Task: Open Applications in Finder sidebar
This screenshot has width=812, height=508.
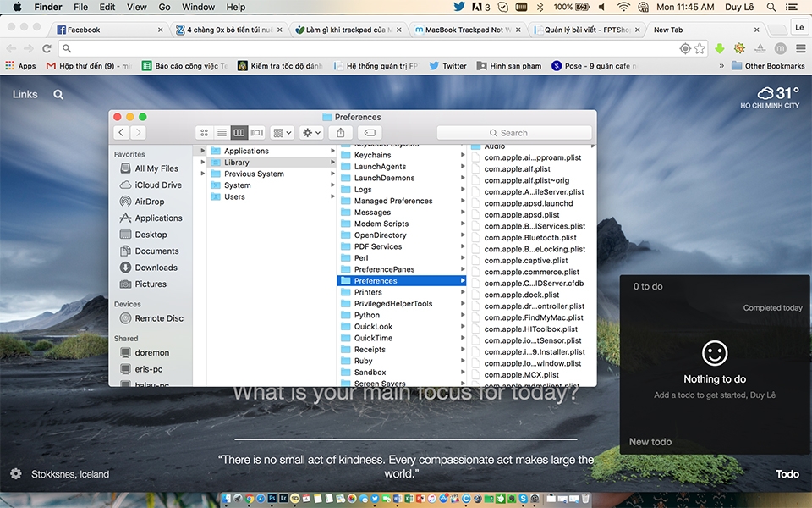Action: tap(151, 218)
